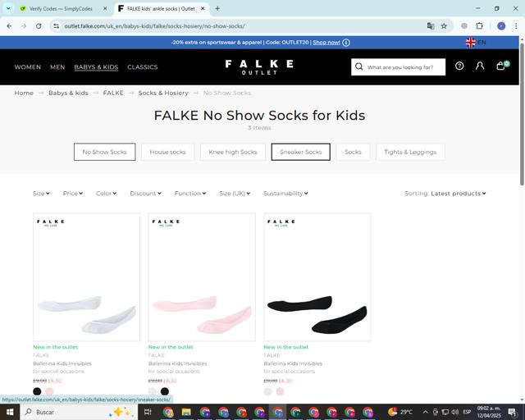Go to FALKE breadcrumb link

pyautogui.click(x=113, y=93)
